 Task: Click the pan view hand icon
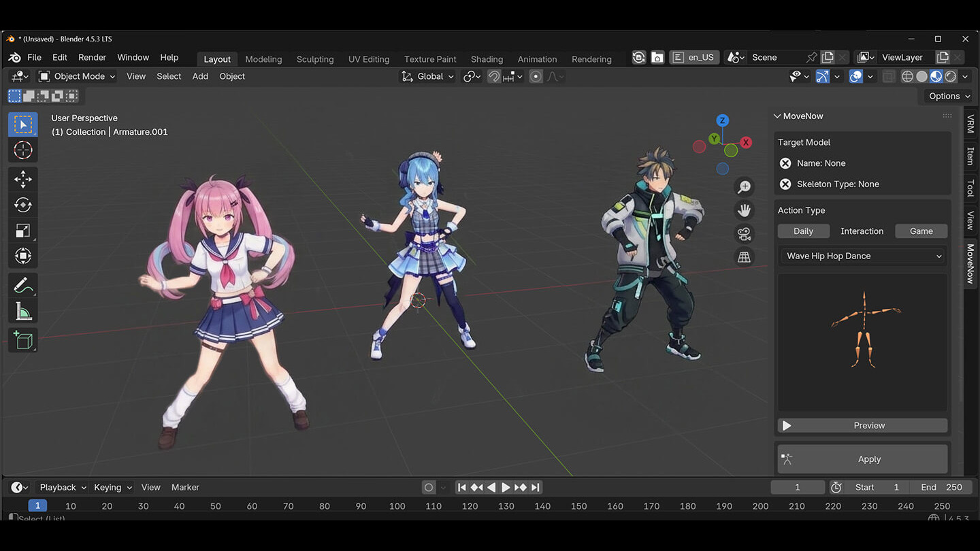744,210
